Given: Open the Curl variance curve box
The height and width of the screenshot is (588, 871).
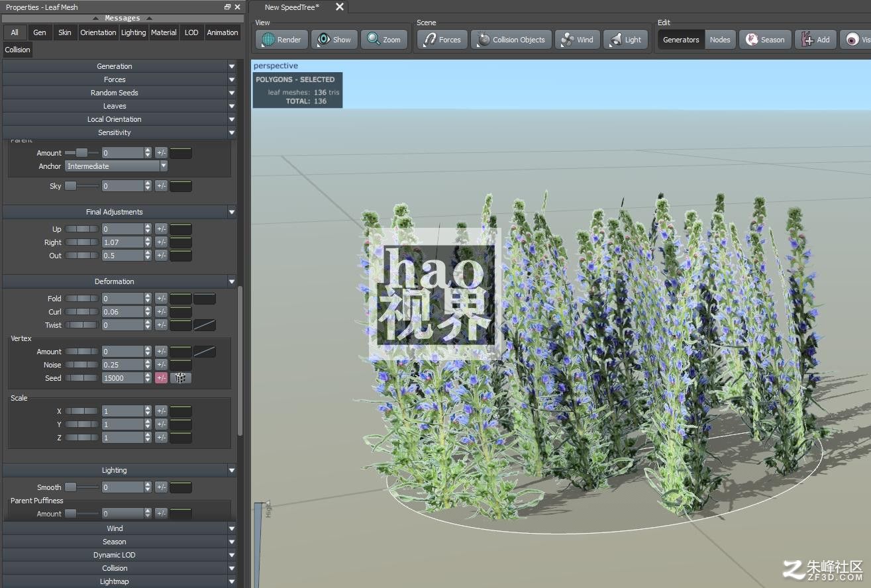Looking at the screenshot, I should (x=181, y=312).
